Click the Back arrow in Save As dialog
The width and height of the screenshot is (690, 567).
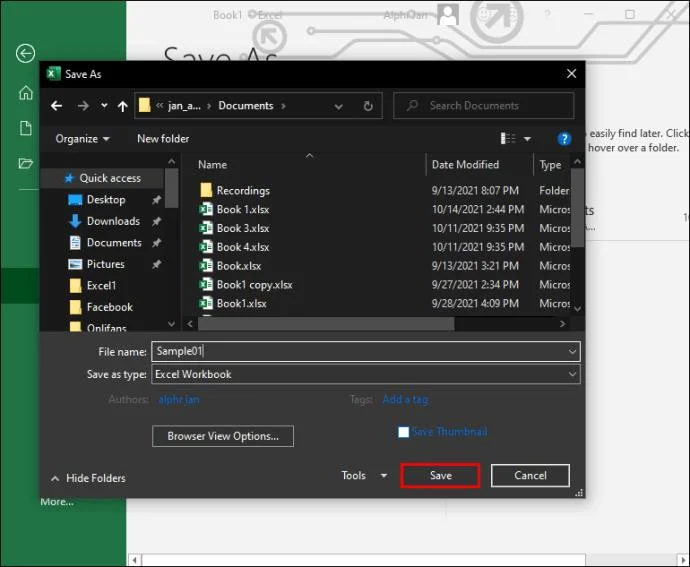click(56, 106)
